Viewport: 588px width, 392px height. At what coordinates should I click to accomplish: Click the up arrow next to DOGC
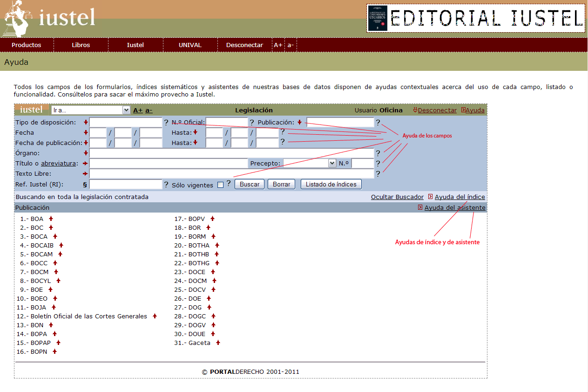213,316
